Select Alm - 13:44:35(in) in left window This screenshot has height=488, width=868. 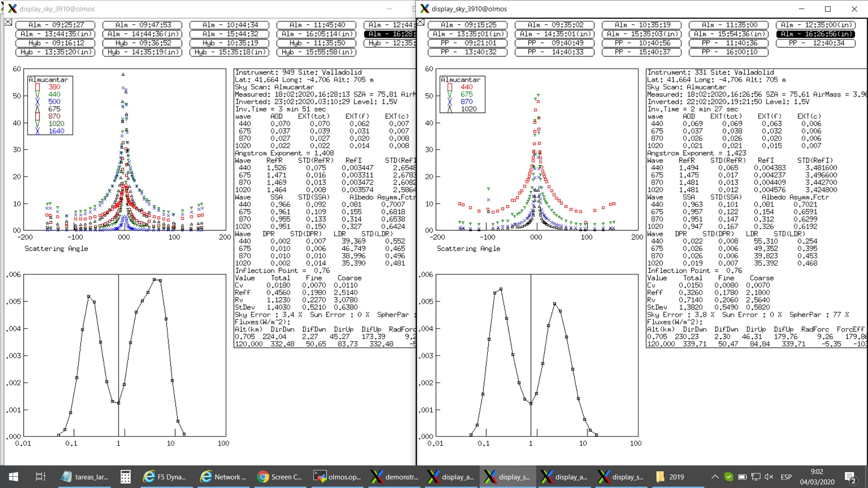coord(56,34)
